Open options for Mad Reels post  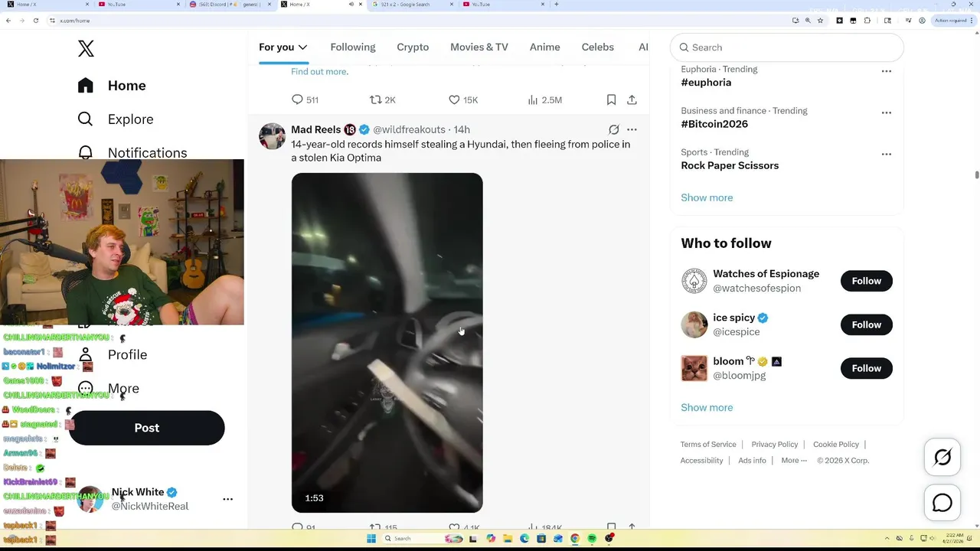tap(632, 129)
